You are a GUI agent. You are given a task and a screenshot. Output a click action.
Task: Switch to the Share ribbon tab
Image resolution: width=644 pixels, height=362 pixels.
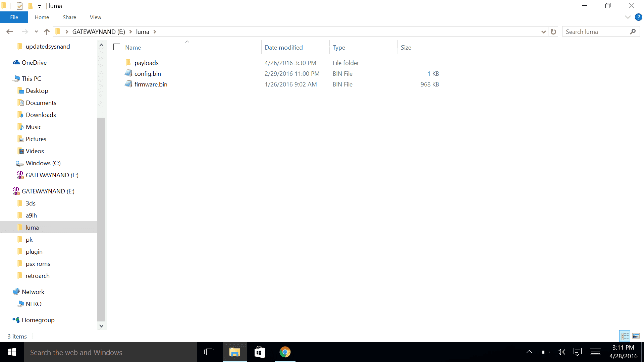point(69,17)
